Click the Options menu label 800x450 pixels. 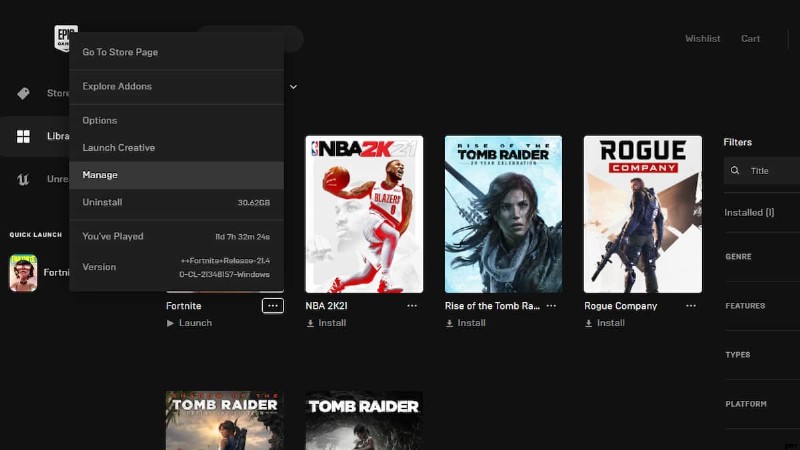[x=100, y=120]
